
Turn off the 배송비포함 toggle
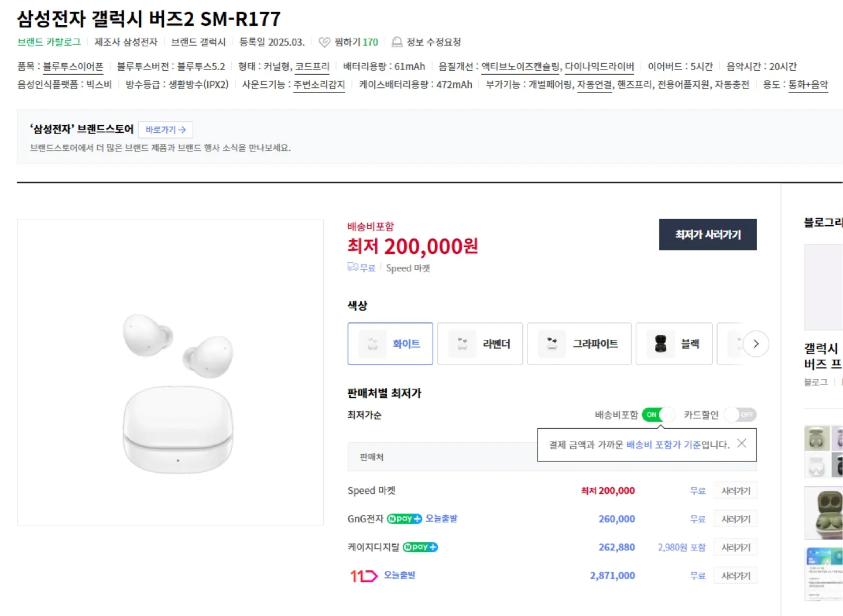coord(658,415)
